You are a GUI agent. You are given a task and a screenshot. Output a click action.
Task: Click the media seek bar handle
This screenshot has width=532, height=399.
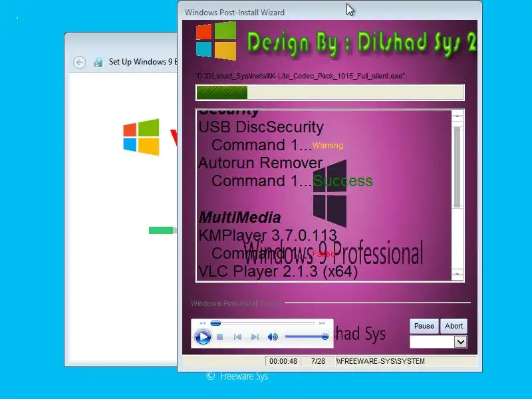(x=215, y=323)
